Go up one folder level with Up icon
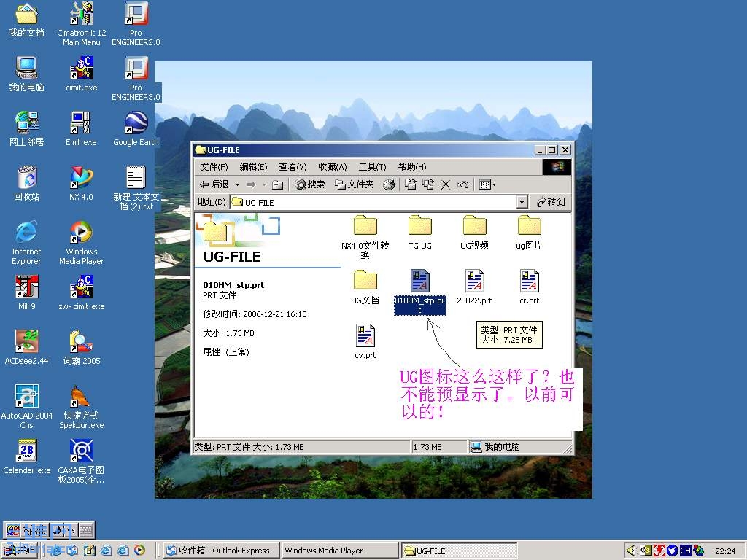747x560 pixels. click(278, 184)
